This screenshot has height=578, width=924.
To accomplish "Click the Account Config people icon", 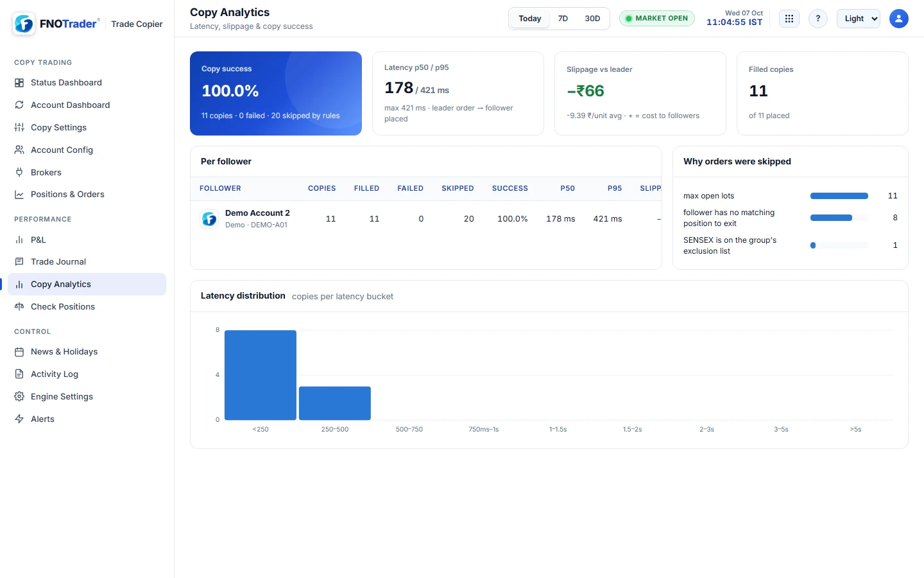I will [19, 150].
